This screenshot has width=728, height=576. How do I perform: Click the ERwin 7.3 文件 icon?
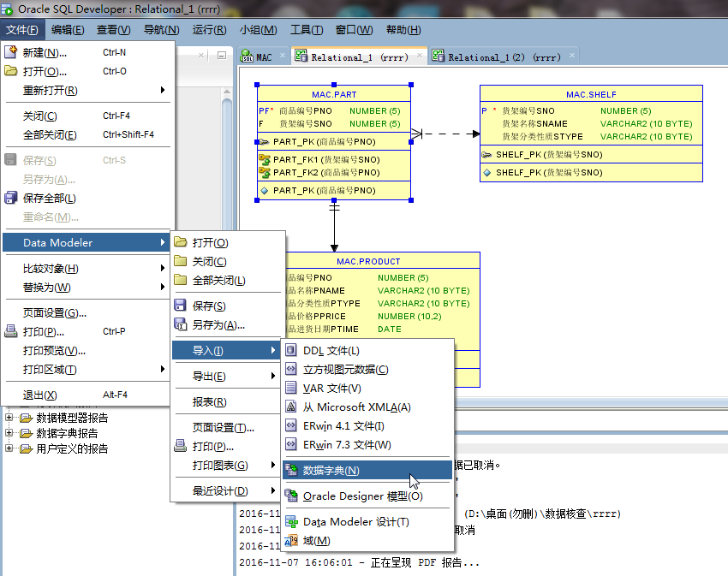point(291,445)
